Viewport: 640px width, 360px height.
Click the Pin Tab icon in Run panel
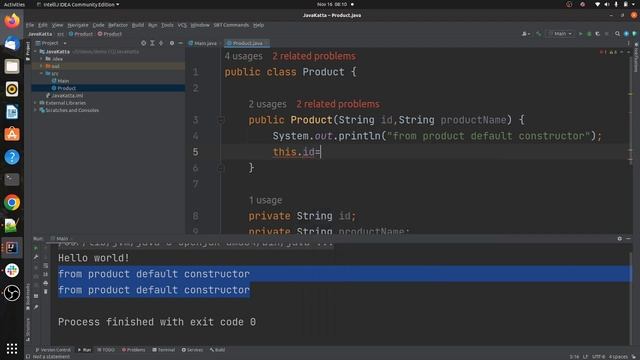click(x=36, y=307)
